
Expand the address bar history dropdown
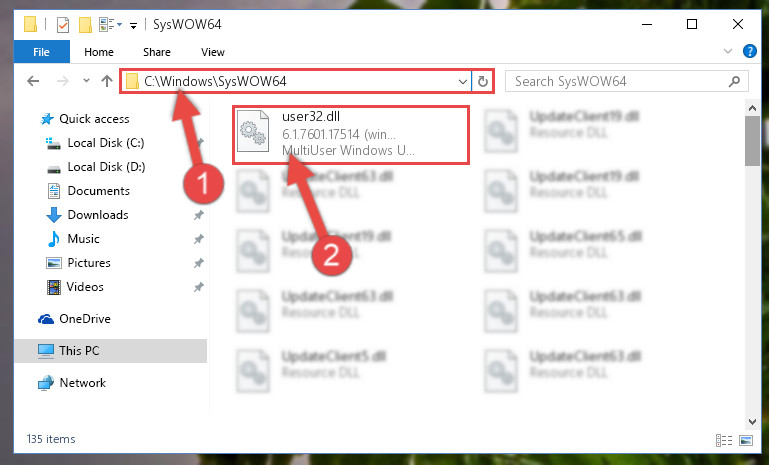click(462, 81)
